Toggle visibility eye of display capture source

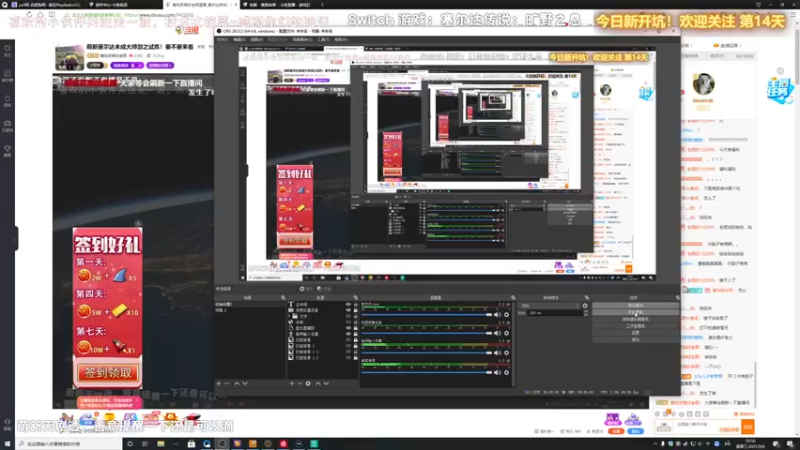point(348,328)
